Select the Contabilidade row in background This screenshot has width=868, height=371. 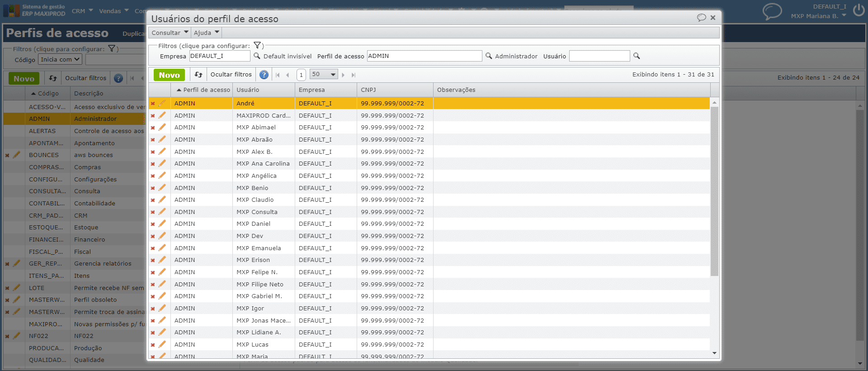pos(75,203)
